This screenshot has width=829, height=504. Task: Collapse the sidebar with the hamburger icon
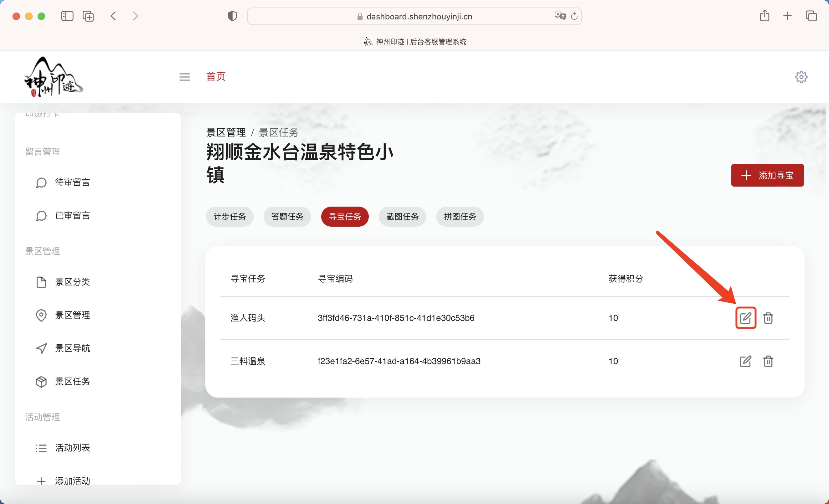184,77
